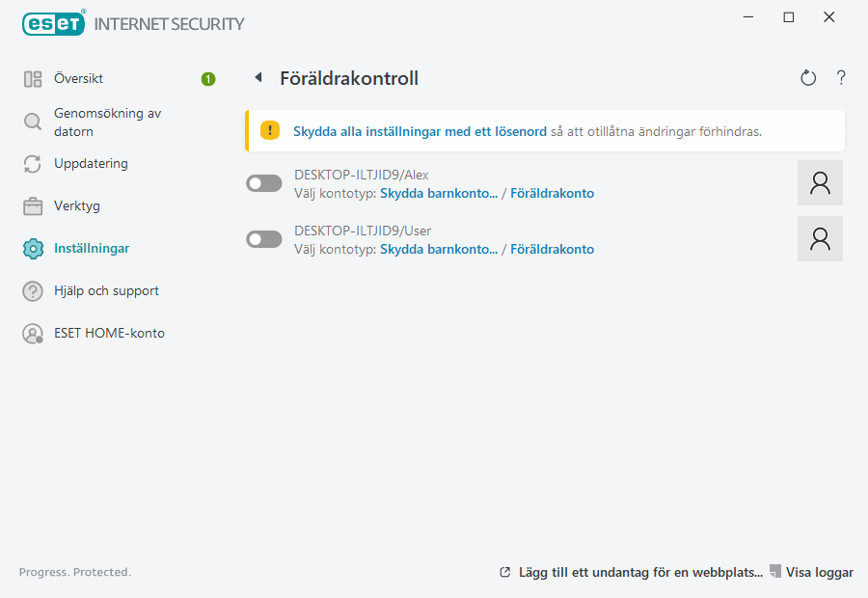
Task: Click the notification badge beside Översikt
Action: click(x=207, y=78)
